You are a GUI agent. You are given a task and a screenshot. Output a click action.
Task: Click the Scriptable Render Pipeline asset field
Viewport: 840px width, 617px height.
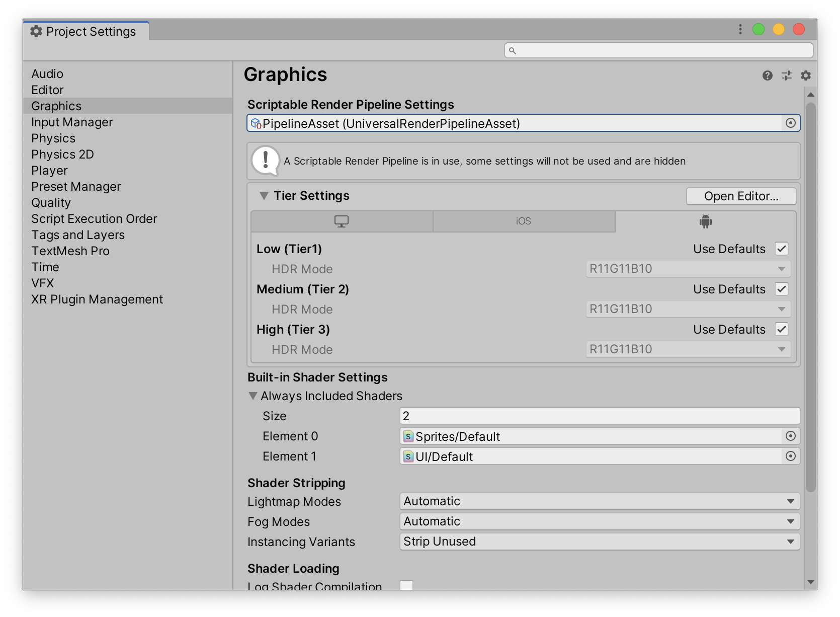click(x=523, y=123)
